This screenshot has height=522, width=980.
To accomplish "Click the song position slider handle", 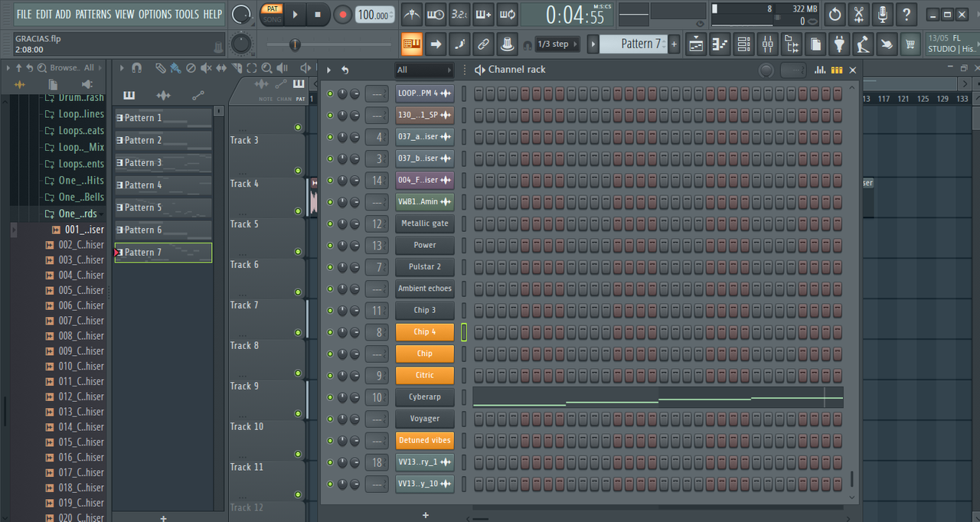I will pyautogui.click(x=295, y=44).
